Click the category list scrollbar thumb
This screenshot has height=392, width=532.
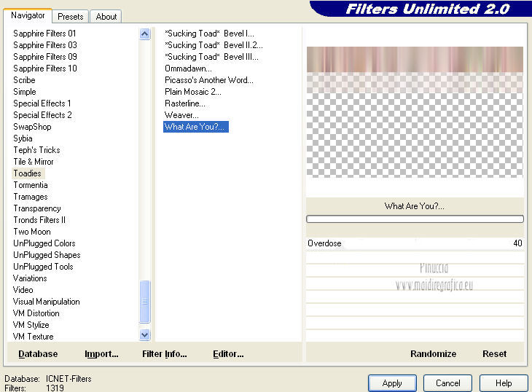pyautogui.click(x=144, y=302)
